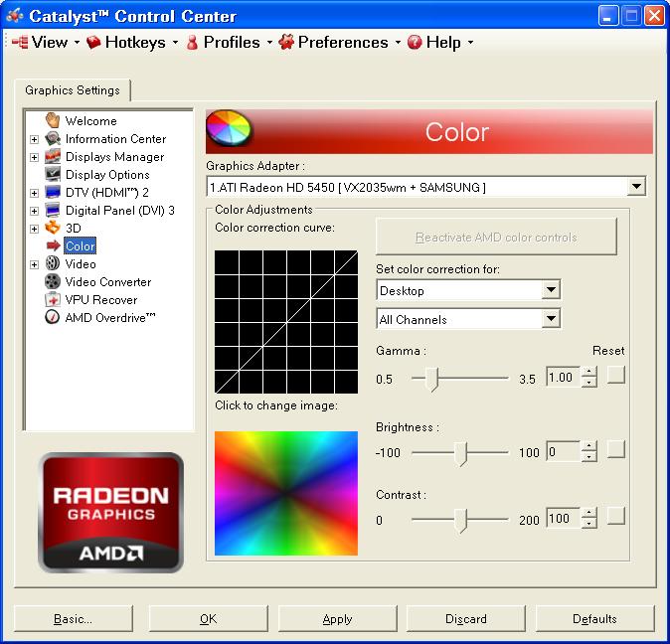Select Welcome in the tree
This screenshot has width=670, height=644.
(90, 121)
